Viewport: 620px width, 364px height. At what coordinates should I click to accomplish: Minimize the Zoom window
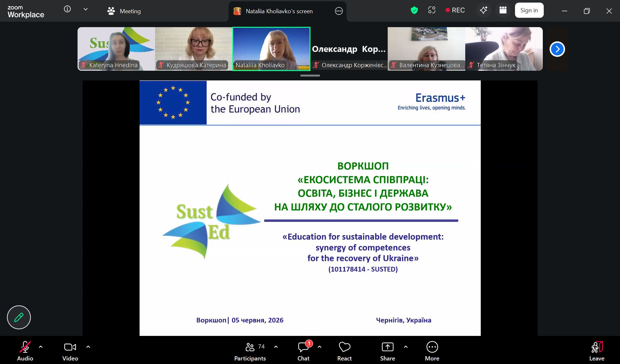coord(564,11)
